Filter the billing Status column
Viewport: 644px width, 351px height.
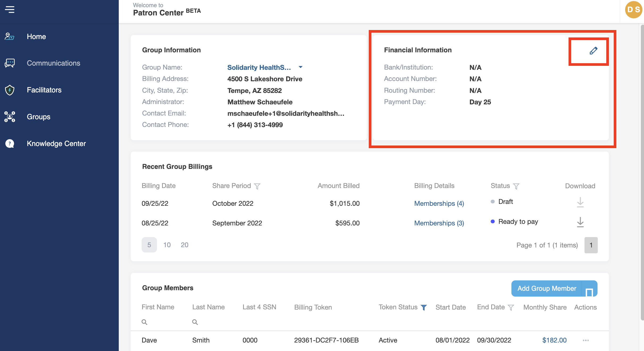516,186
